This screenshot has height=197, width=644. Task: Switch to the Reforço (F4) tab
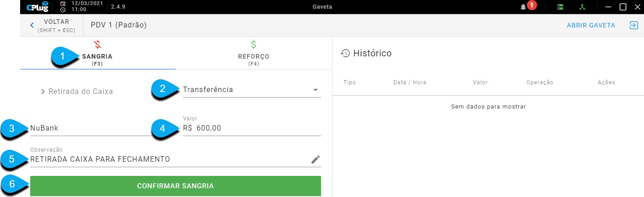click(x=253, y=53)
